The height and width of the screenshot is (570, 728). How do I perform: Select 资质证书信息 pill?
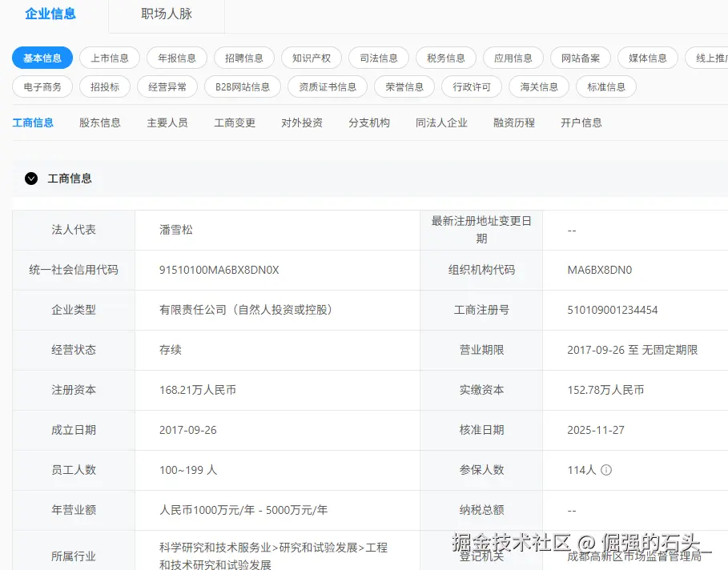(328, 86)
